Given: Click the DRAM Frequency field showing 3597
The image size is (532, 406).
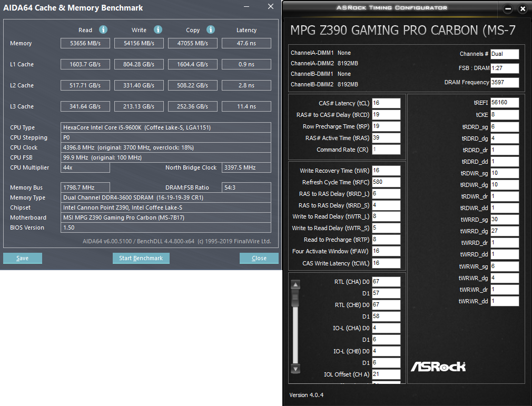Looking at the screenshot, I should (505, 83).
